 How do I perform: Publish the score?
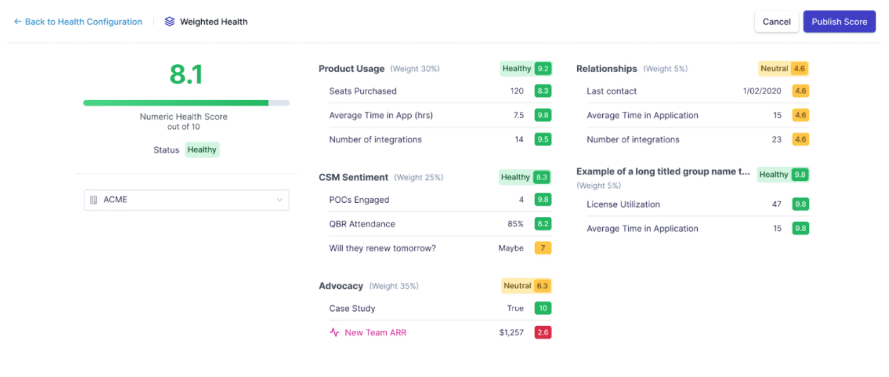(839, 22)
